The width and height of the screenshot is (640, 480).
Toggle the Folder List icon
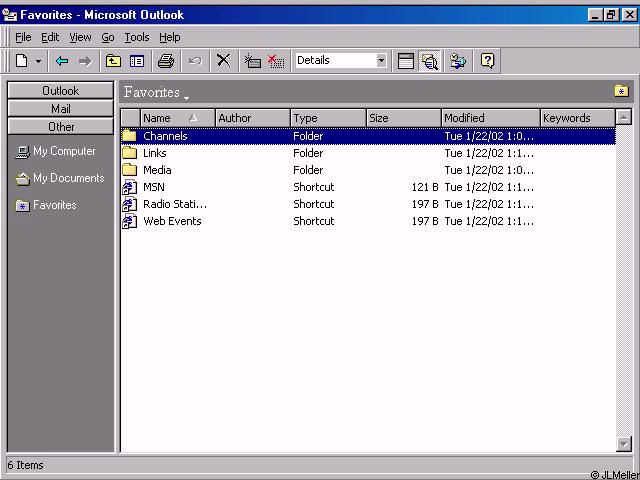pyautogui.click(x=137, y=61)
